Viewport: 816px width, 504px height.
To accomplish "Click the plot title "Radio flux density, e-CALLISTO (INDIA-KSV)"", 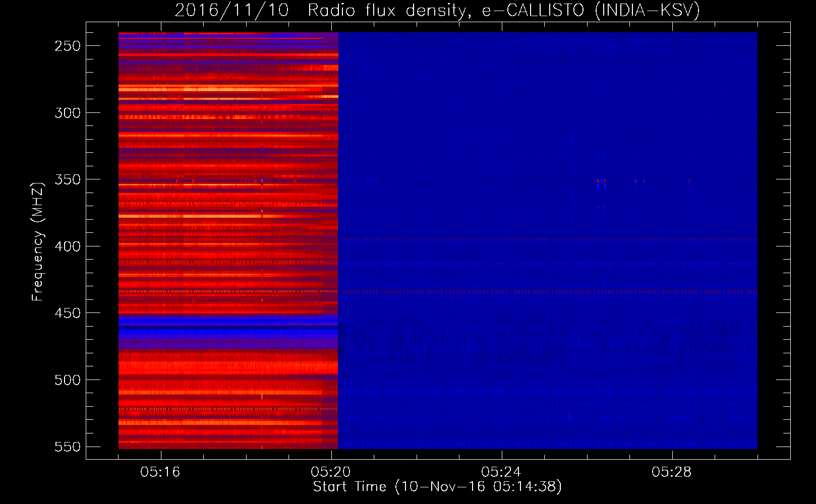I will 503,11.
